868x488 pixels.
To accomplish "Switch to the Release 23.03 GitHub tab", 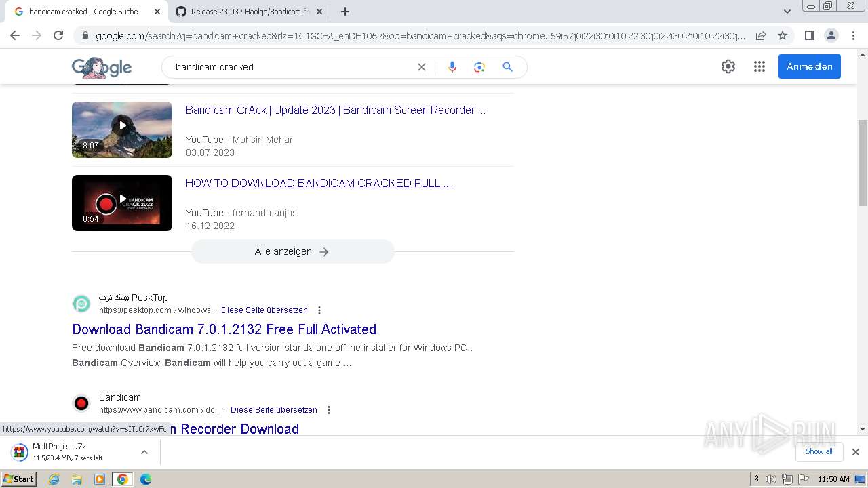I will pos(250,12).
